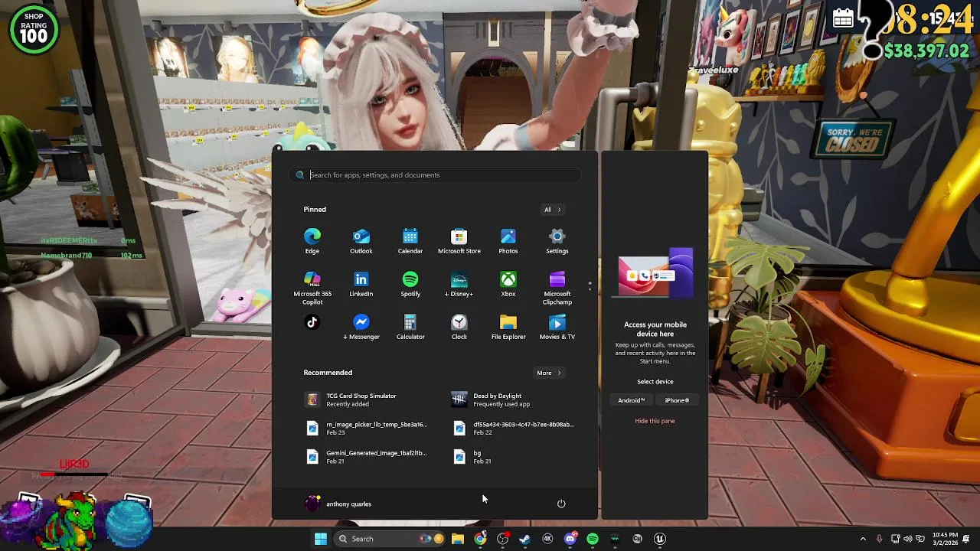This screenshot has height=551, width=980.
Task: Expand More recommended items
Action: pos(549,373)
